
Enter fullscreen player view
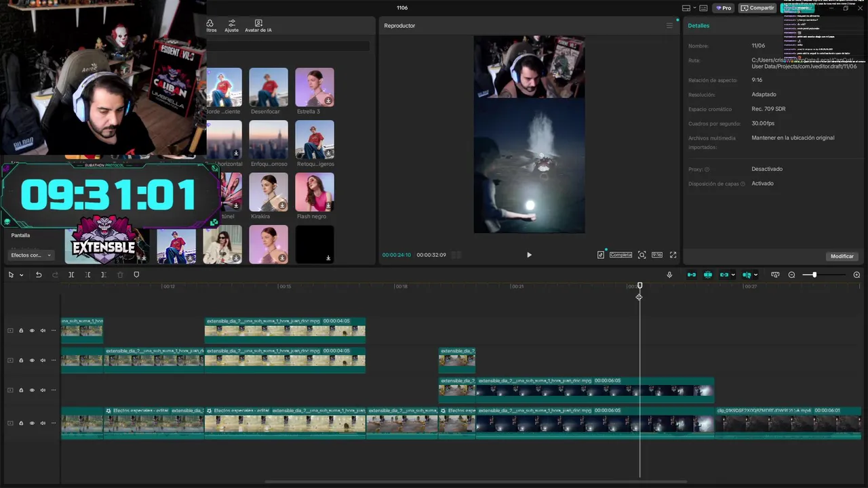click(x=673, y=255)
